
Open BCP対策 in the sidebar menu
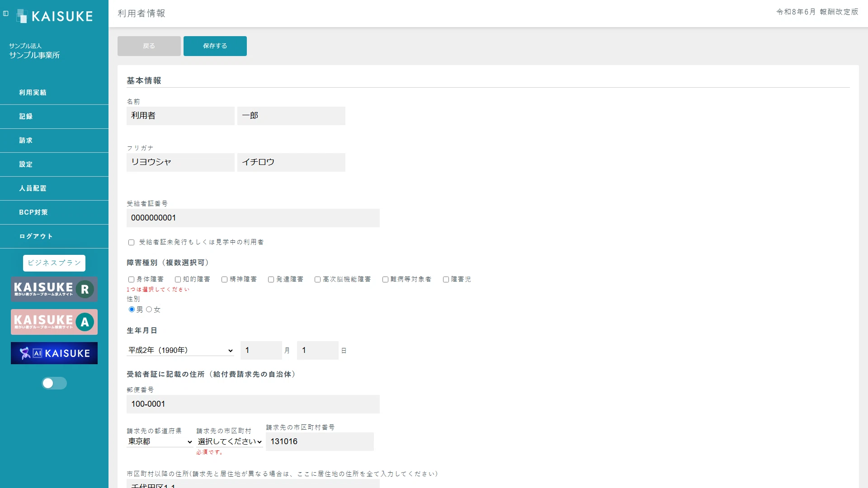click(x=54, y=212)
